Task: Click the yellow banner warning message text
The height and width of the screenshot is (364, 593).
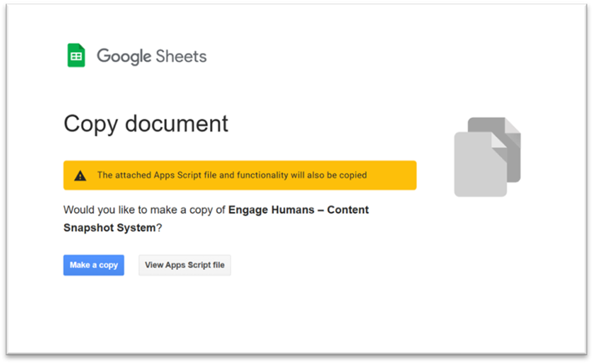Action: coord(231,175)
